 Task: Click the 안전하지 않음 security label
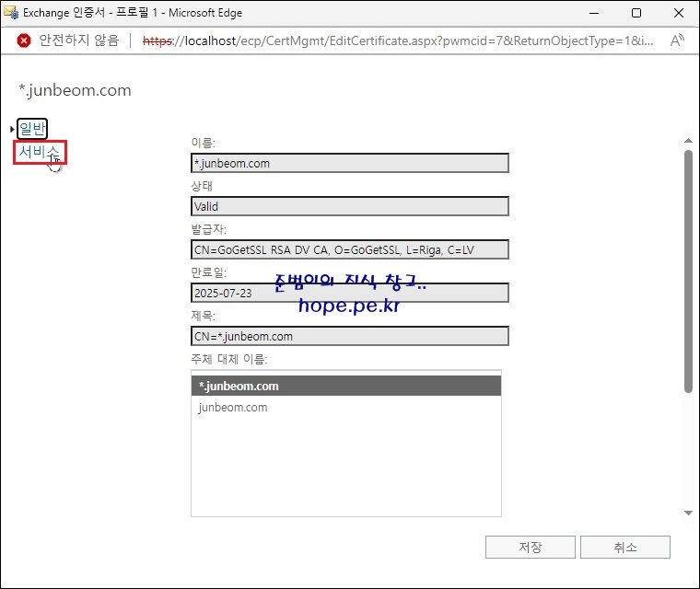[79, 40]
